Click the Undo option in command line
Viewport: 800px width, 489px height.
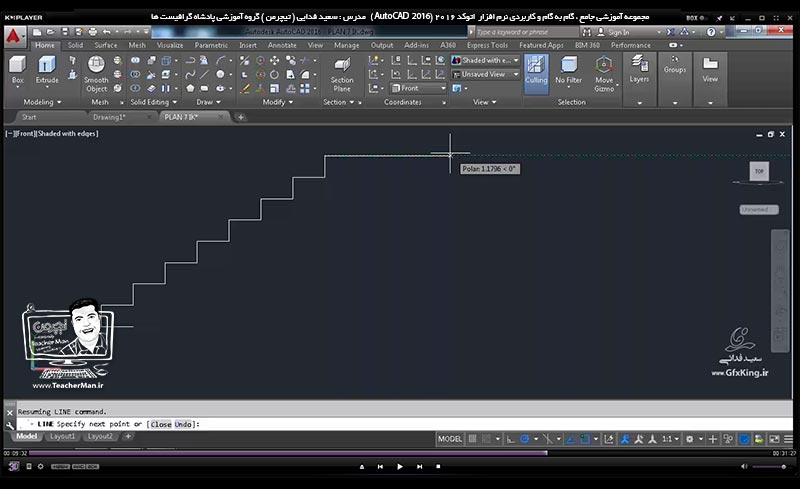point(183,424)
